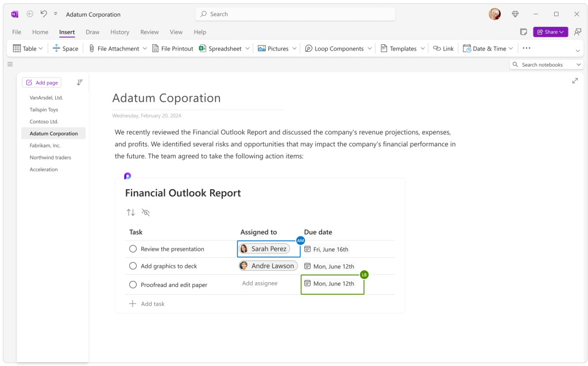Open the Help tab
Image resolution: width=588 pixels, height=366 pixels.
click(200, 32)
